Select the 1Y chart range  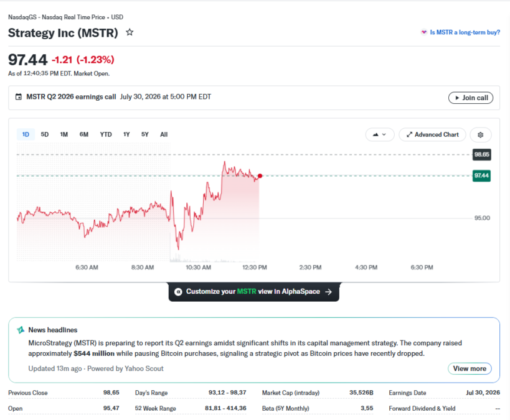click(126, 134)
